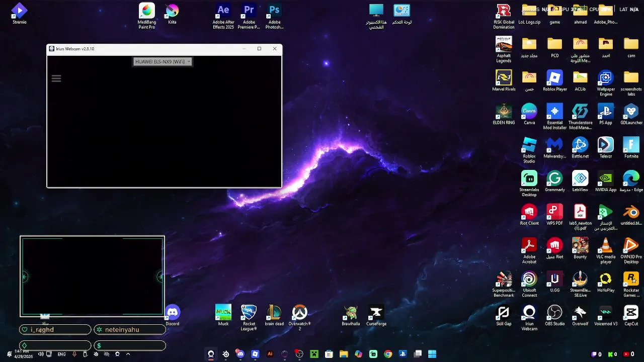Open the volume speaker tray icon

[41, 354]
